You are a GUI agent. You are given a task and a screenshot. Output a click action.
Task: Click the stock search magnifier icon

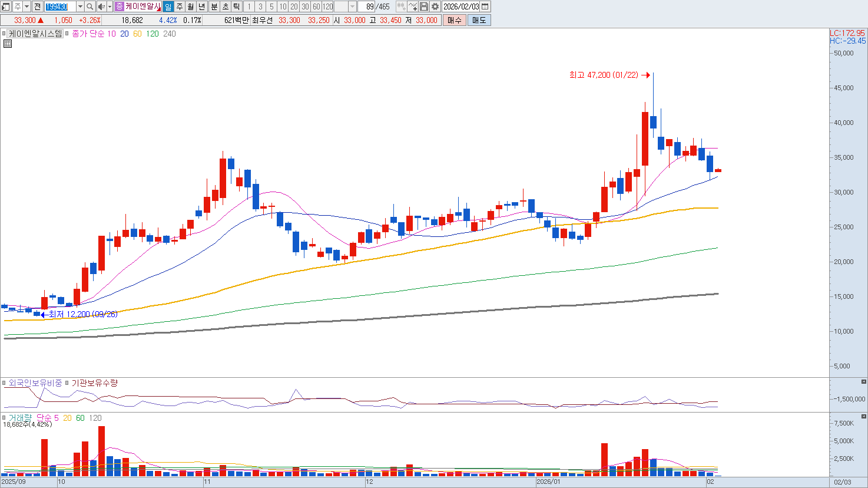tap(90, 6)
